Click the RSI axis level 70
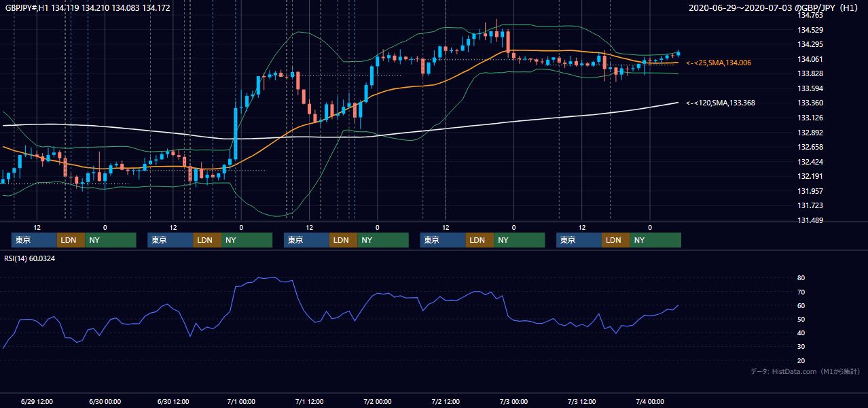This screenshot has width=868, height=408. click(801, 292)
